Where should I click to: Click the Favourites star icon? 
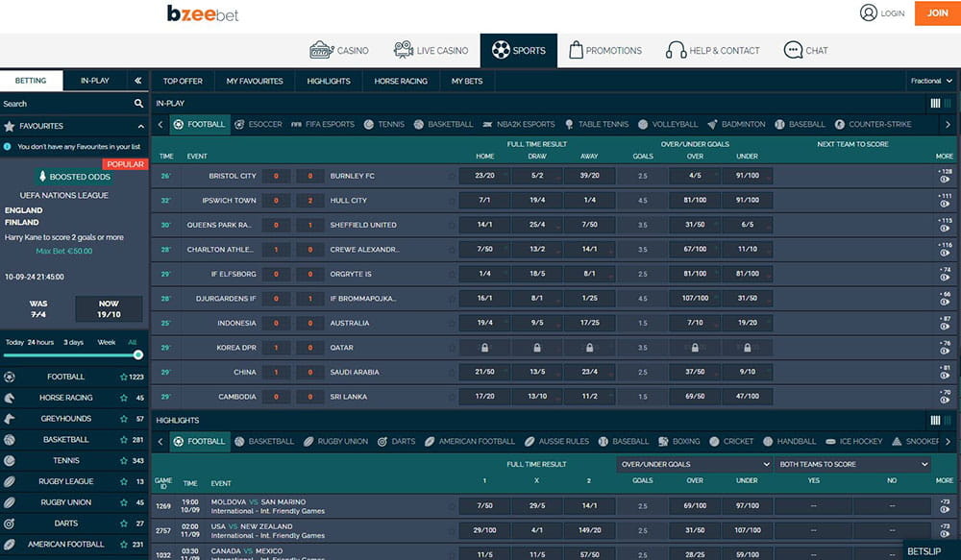[x=10, y=126]
